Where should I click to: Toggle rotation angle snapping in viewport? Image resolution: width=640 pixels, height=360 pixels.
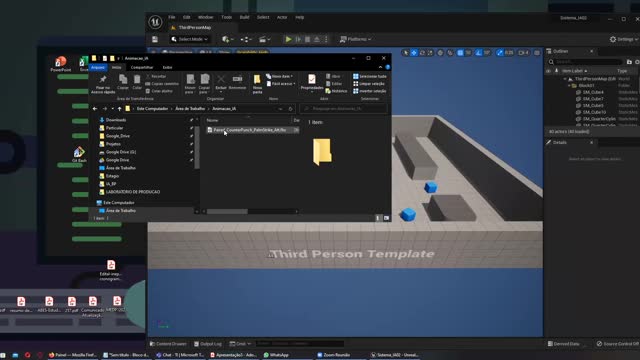coord(478,53)
